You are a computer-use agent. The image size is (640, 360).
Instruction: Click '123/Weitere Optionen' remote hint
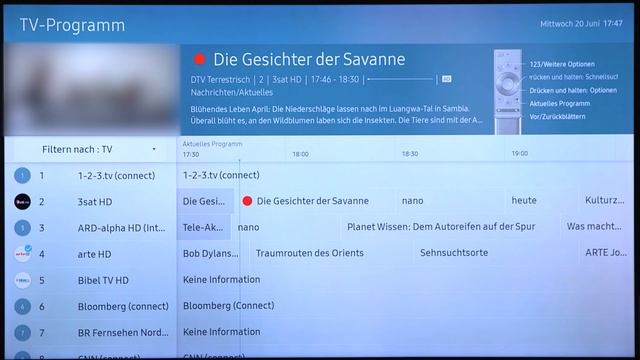pyautogui.click(x=562, y=64)
